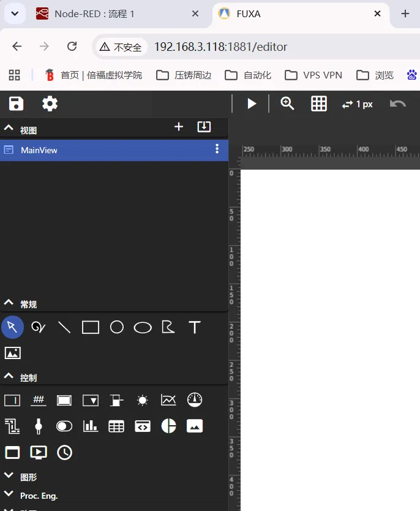Pick the chart control
The width and height of the screenshot is (420, 511).
click(168, 400)
